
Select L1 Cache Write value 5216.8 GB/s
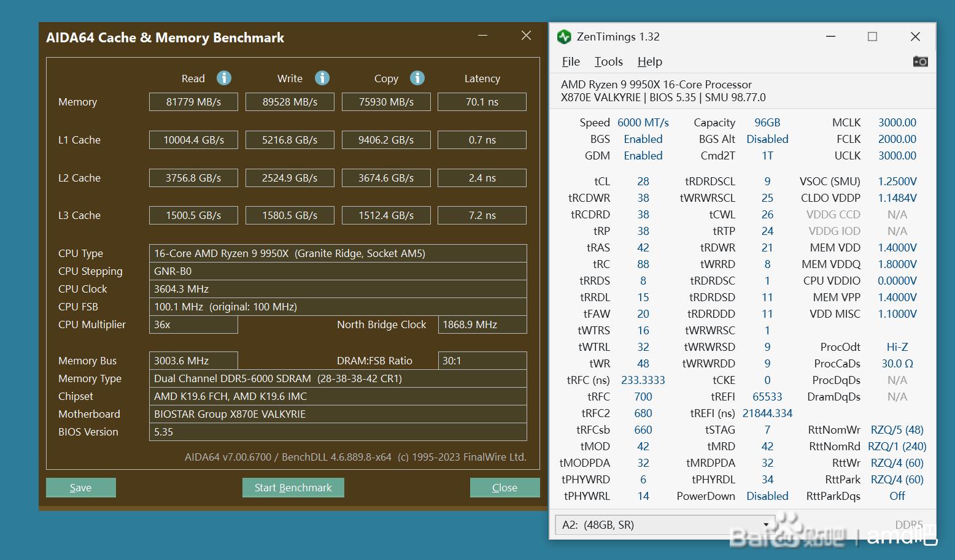[290, 140]
